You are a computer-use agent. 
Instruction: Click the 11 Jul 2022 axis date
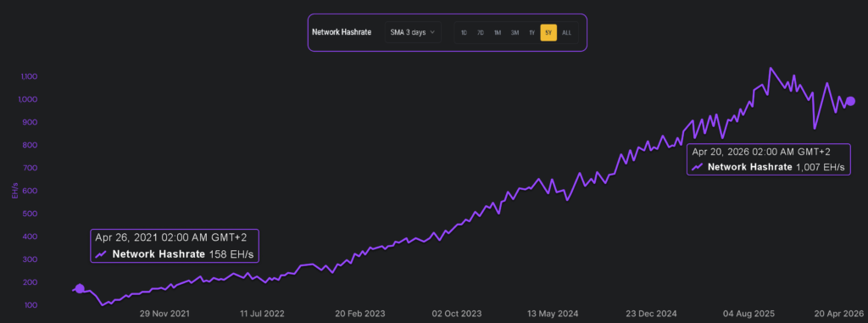pyautogui.click(x=263, y=314)
